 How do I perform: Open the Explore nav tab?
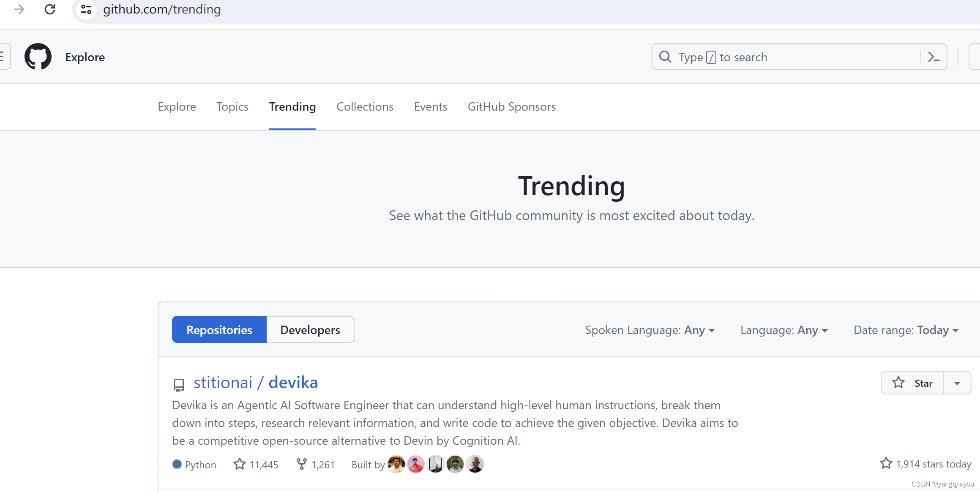[x=177, y=106]
